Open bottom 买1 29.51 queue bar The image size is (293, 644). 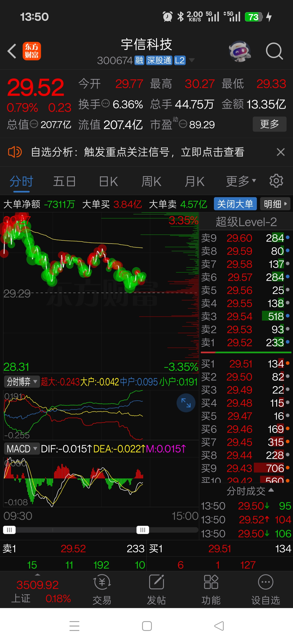tap(220, 549)
